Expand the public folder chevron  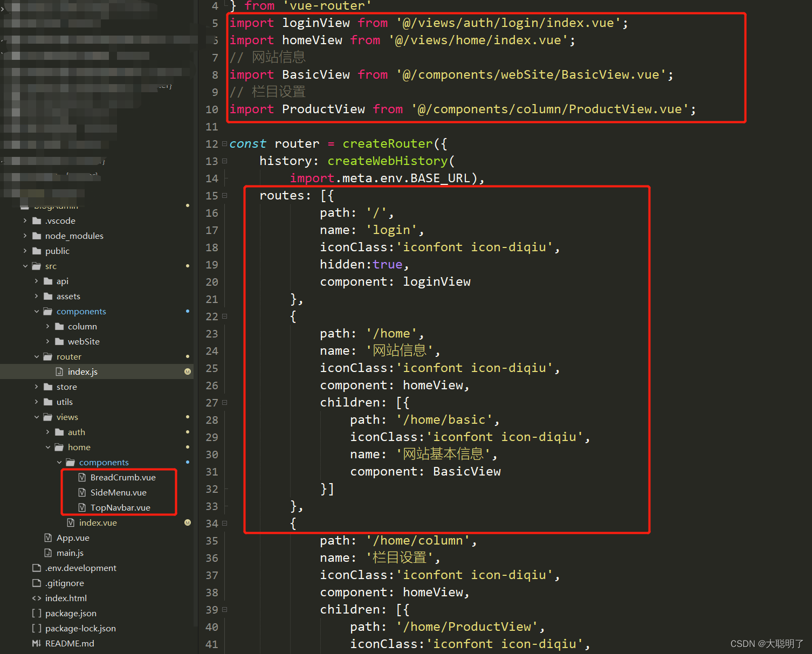pos(25,251)
